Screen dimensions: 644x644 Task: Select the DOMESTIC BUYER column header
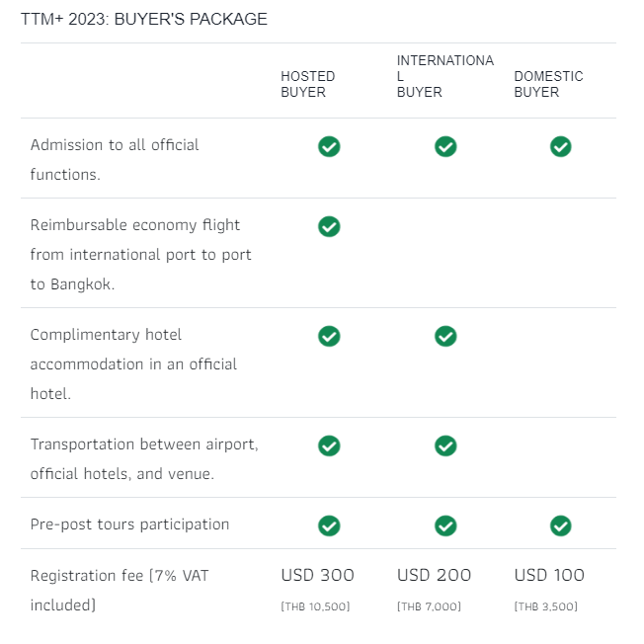point(548,84)
